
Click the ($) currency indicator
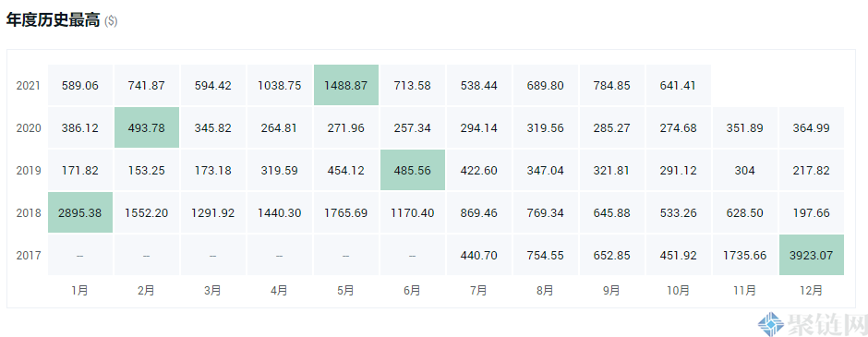click(111, 21)
